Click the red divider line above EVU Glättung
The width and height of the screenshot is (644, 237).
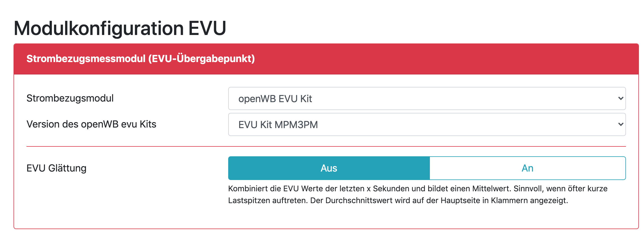coord(326,146)
